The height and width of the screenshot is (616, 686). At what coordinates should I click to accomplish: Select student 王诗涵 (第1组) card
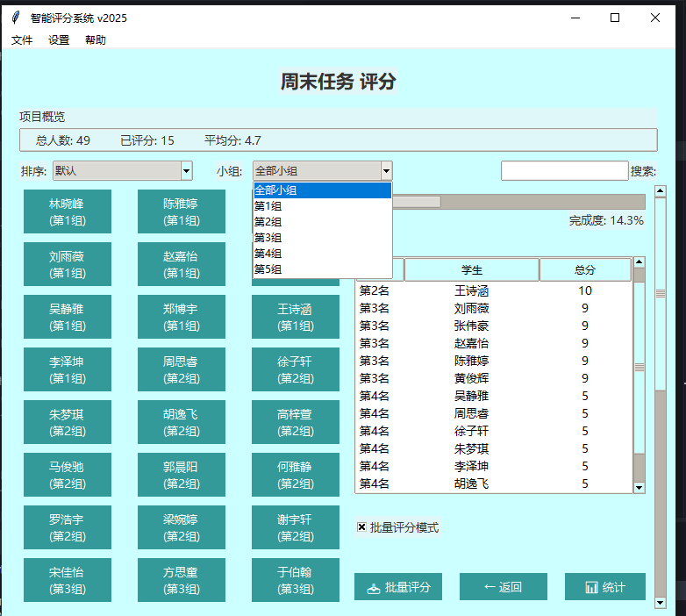[296, 317]
